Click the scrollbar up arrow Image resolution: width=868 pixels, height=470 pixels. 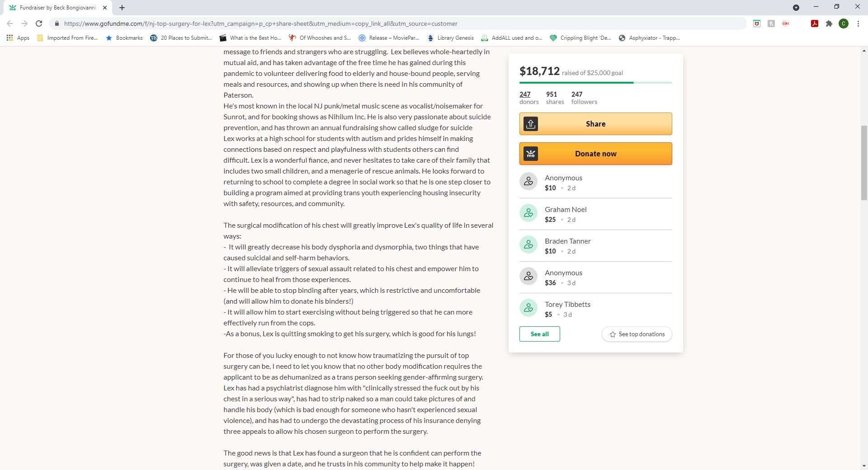864,50
